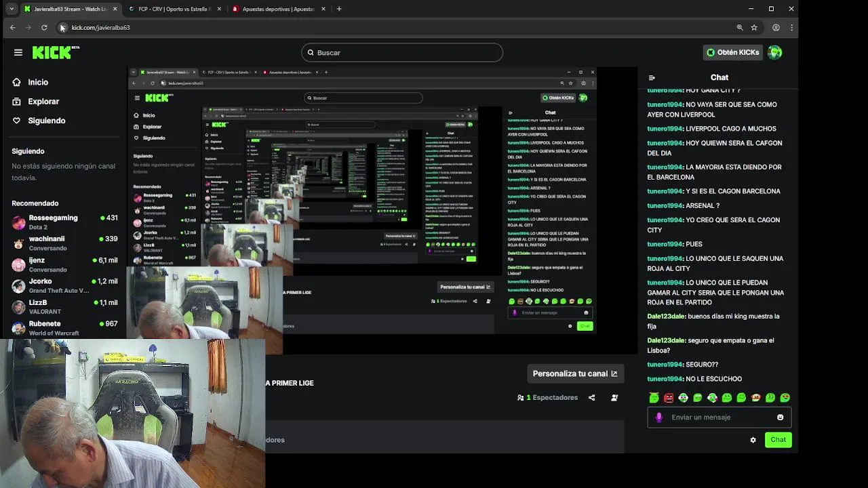Reload the browser page
Screen dimensions: 868x488
coord(44,27)
